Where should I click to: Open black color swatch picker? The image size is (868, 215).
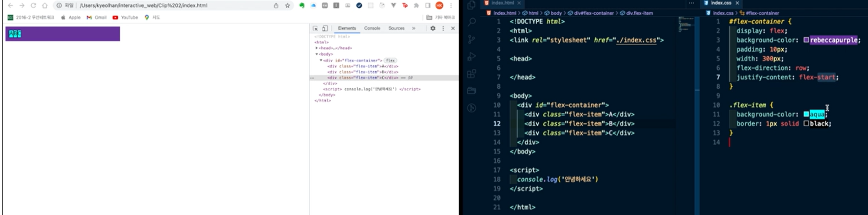point(806,124)
